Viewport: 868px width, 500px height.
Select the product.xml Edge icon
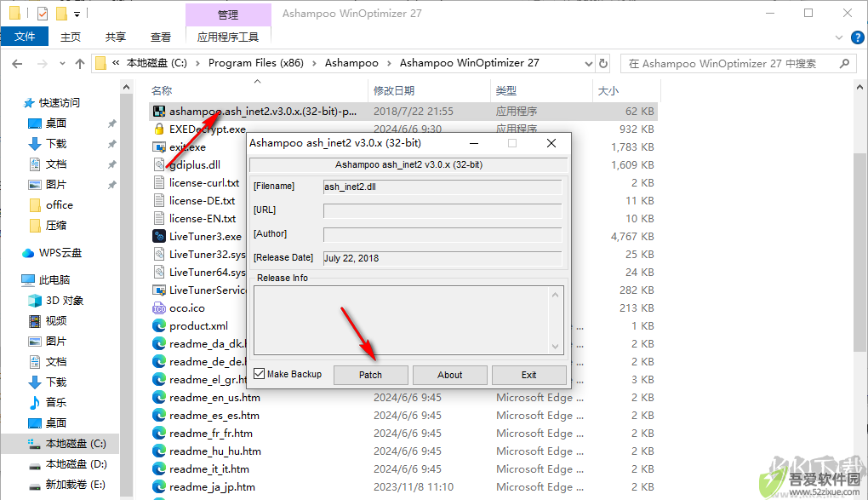click(x=159, y=326)
